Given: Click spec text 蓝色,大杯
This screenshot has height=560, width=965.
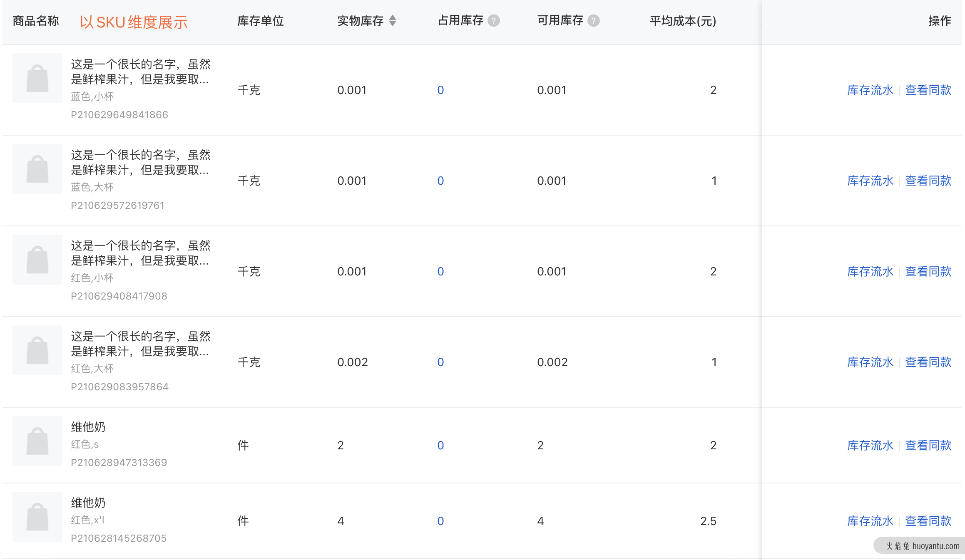Looking at the screenshot, I should 92,187.
